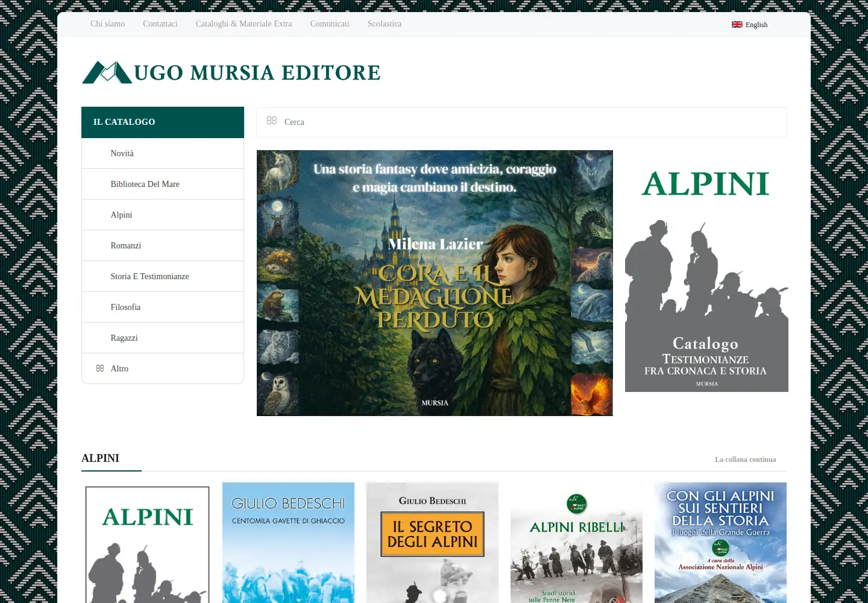This screenshot has width=868, height=603.
Task: Open the Alpini catalog cover in the book row
Action: 148,543
